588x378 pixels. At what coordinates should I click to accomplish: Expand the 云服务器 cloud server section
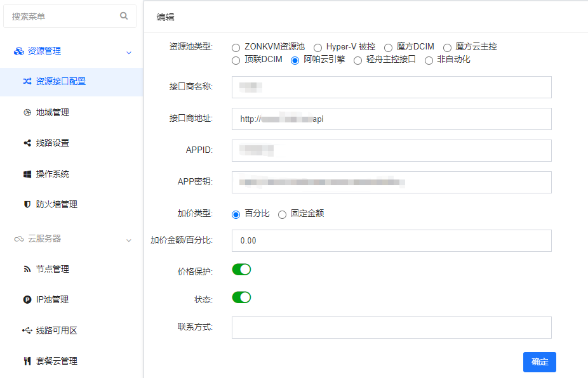pyautogui.click(x=130, y=238)
